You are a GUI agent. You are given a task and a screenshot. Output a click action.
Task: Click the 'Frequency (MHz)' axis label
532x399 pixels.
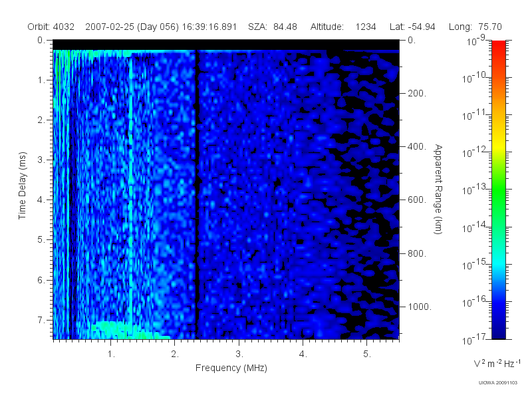[231, 368]
